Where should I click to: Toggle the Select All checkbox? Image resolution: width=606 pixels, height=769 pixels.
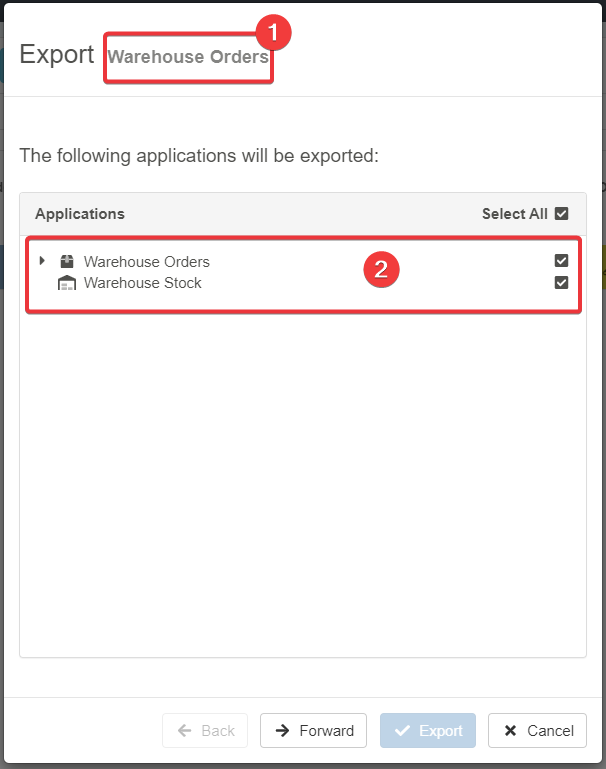click(x=561, y=214)
